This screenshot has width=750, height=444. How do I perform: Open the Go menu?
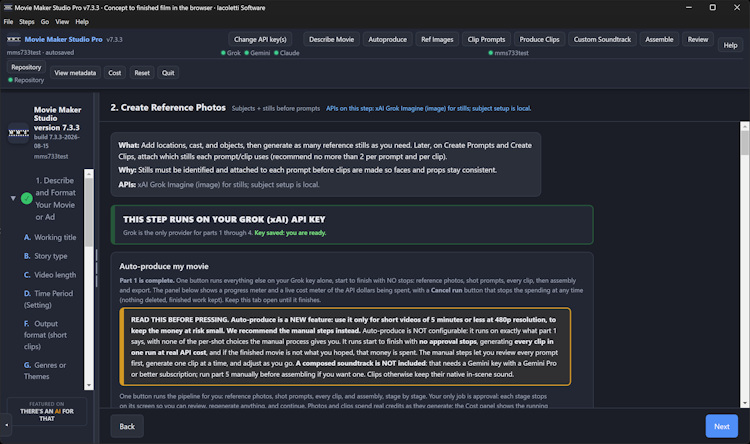click(44, 22)
